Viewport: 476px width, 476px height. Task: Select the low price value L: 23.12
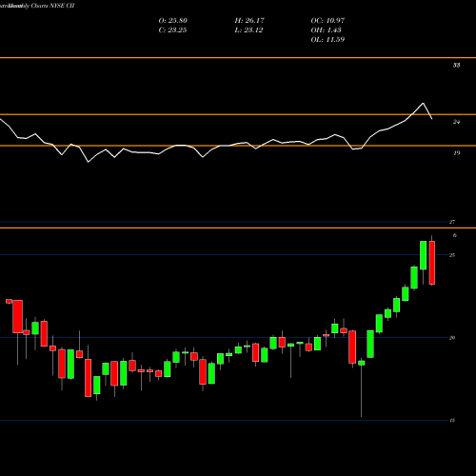248,30
